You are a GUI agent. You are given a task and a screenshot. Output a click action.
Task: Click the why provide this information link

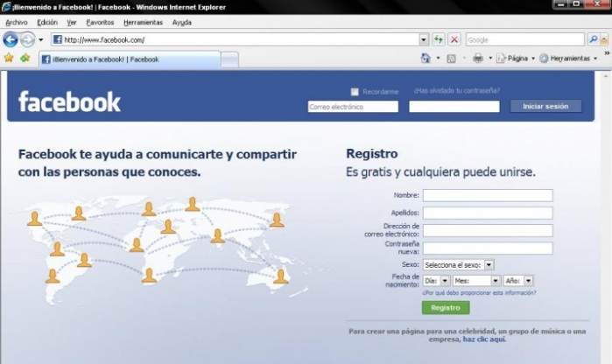479,292
